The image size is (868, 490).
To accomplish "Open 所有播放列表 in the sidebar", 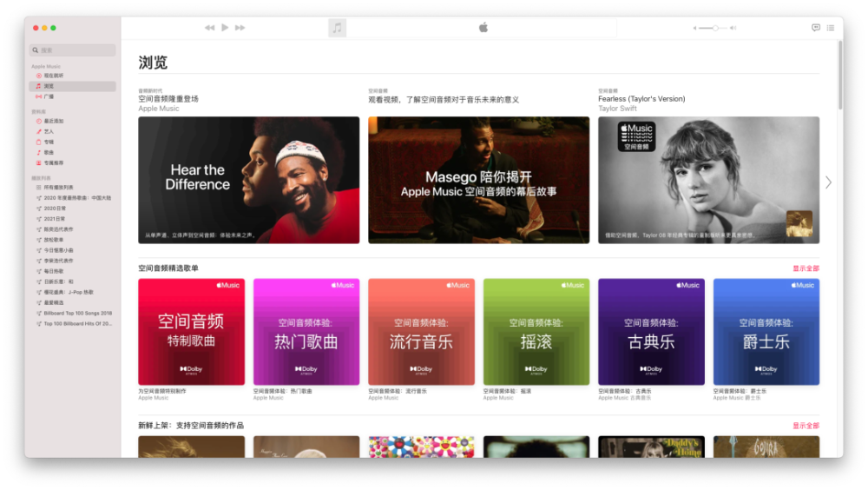I will coord(73,188).
